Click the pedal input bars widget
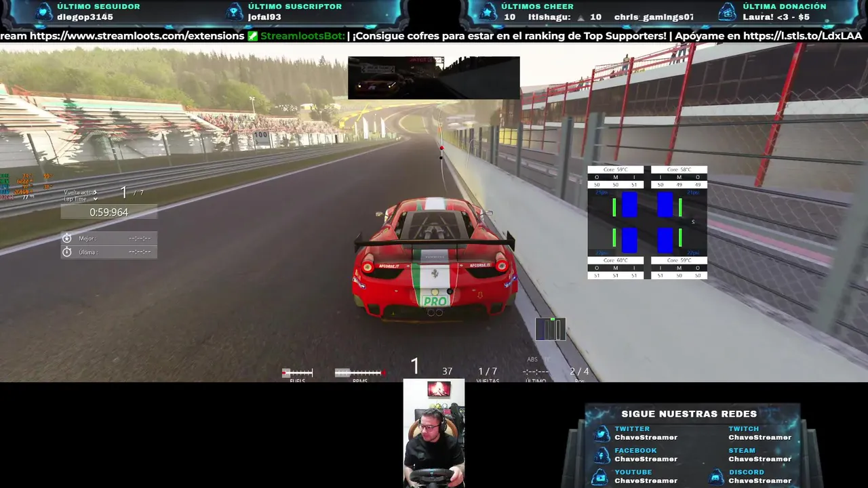 [550, 329]
